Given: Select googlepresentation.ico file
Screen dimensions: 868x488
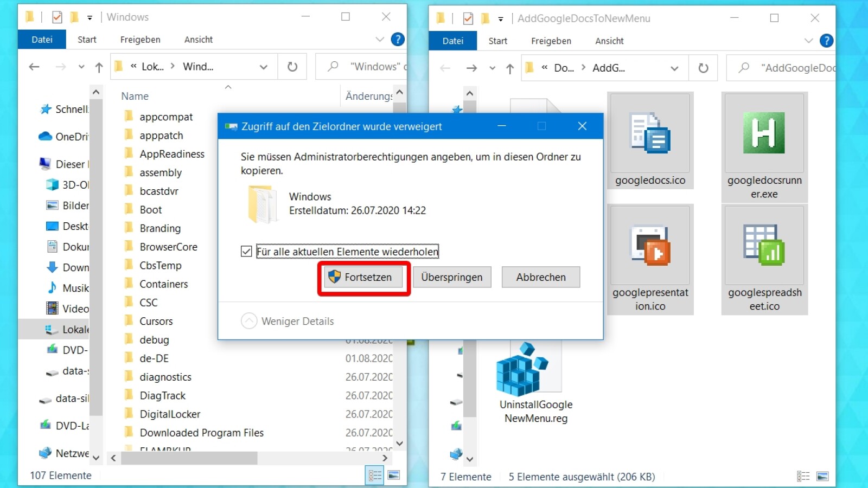Looking at the screenshot, I should pyautogui.click(x=650, y=259).
